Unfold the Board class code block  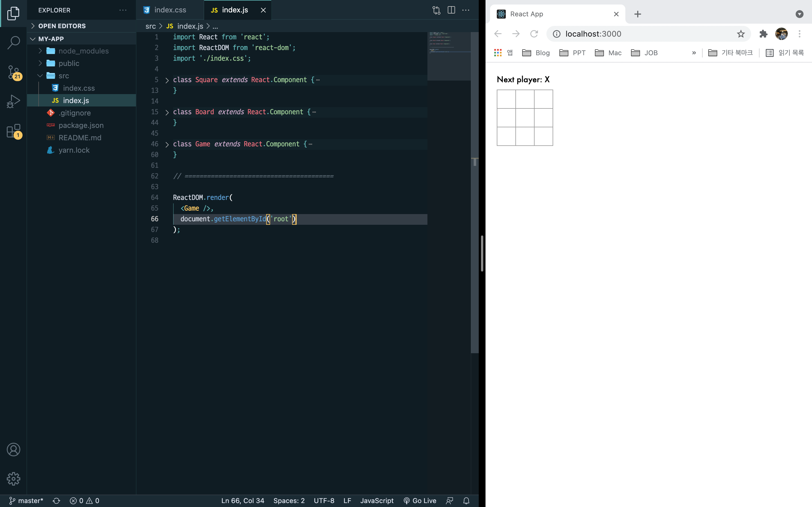click(x=167, y=112)
